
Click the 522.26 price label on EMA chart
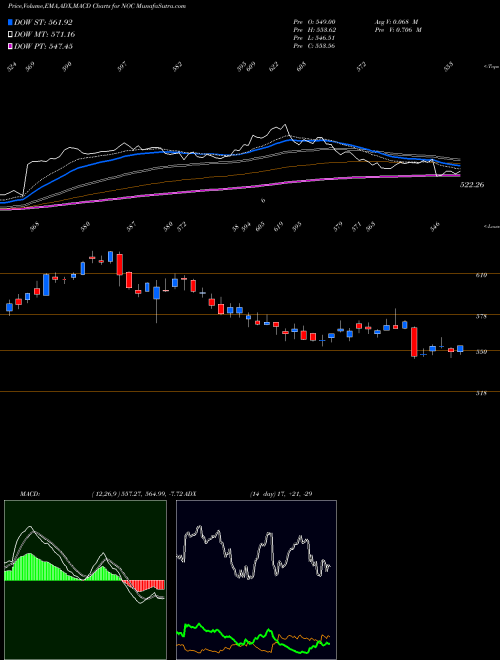tap(473, 185)
